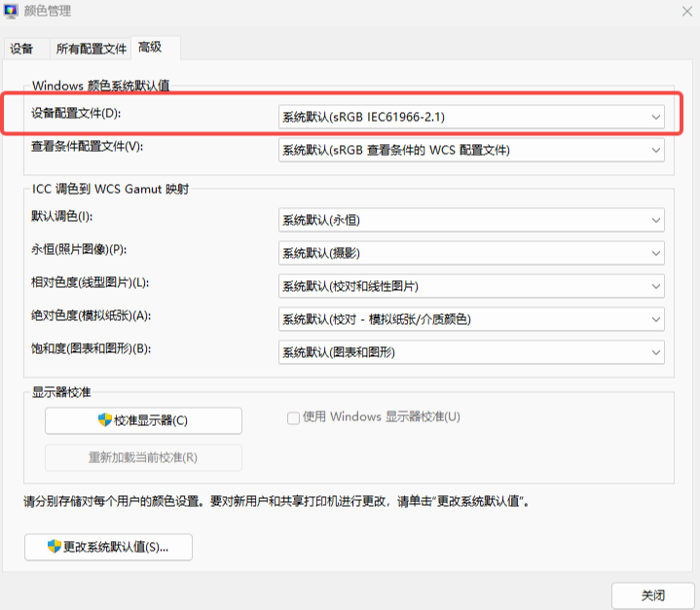Viewport: 700px width, 610px height.
Task: Enable 使用 Windows 显示器校准 checkbox
Action: click(x=293, y=418)
